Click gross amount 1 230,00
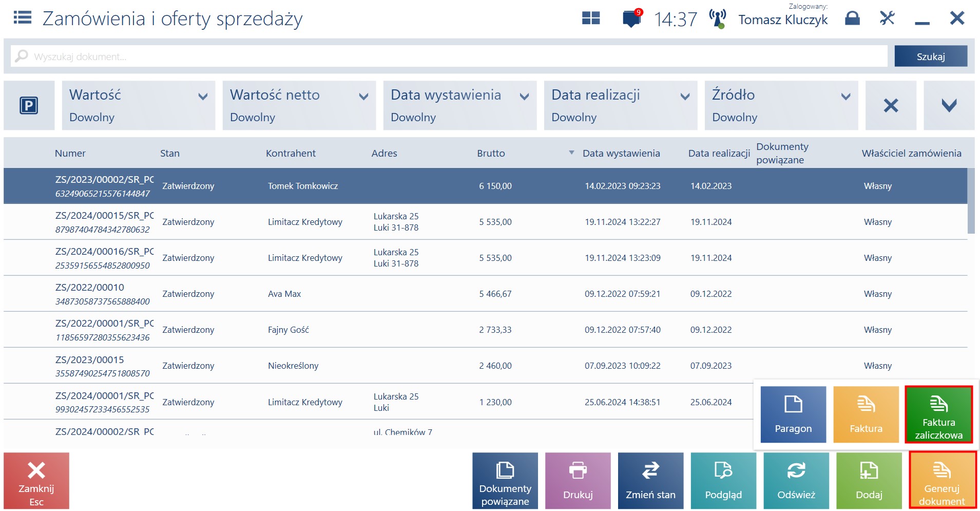Image resolution: width=980 pixels, height=511 pixels. [495, 402]
